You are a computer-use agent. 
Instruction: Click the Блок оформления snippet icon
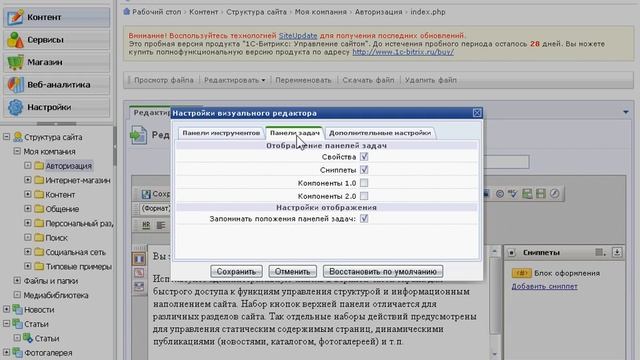pos(521,273)
